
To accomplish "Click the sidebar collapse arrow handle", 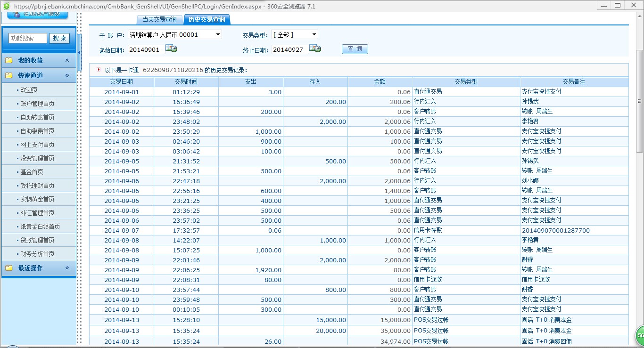I will coord(79,52).
